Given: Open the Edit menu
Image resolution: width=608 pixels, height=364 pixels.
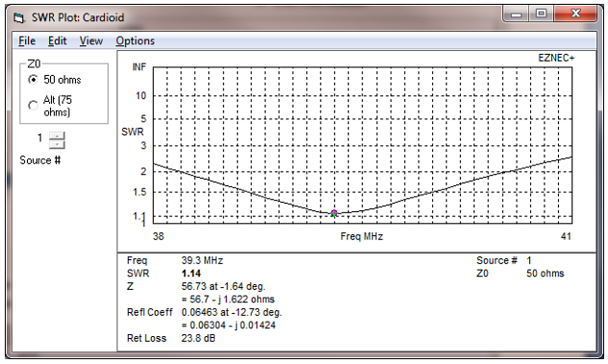Looking at the screenshot, I should click(x=58, y=41).
